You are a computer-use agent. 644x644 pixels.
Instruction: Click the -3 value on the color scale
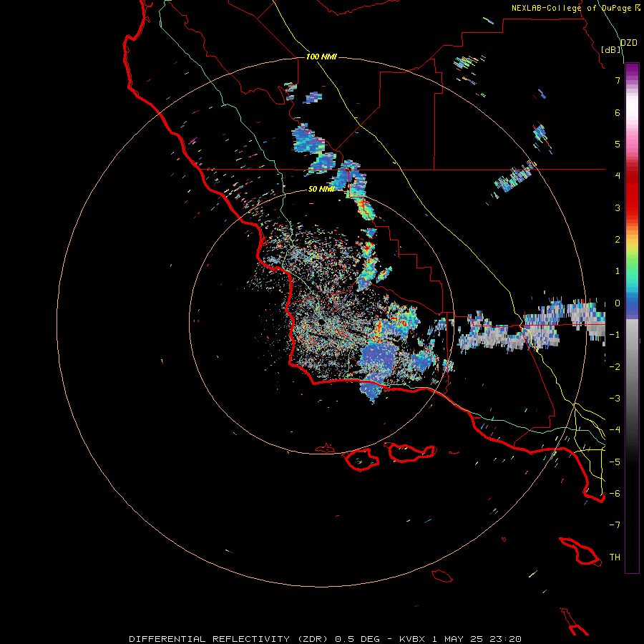615,399
